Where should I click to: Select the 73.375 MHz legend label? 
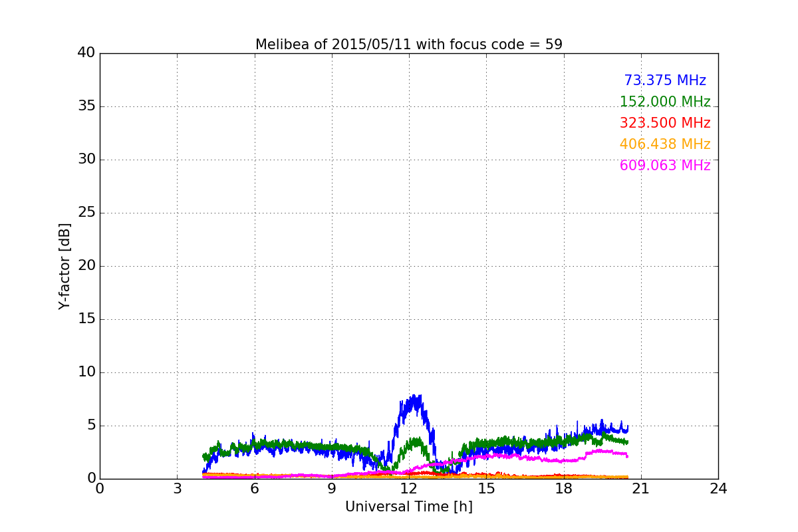[665, 80]
